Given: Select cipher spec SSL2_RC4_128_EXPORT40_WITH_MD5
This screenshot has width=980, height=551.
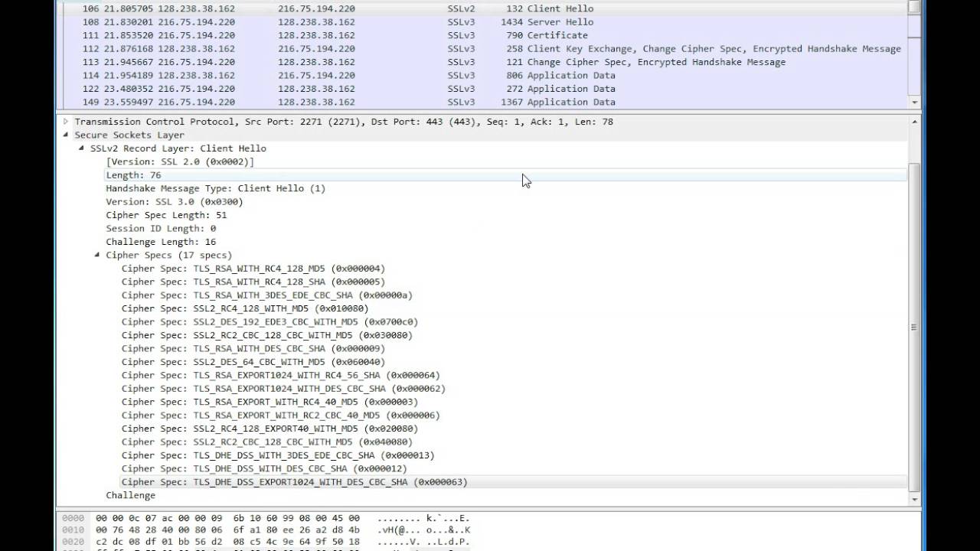Looking at the screenshot, I should (269, 429).
